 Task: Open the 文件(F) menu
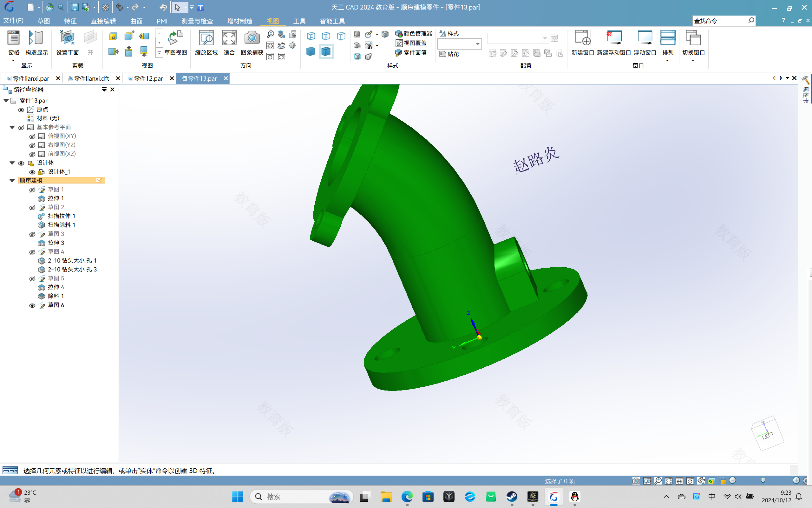(13, 21)
